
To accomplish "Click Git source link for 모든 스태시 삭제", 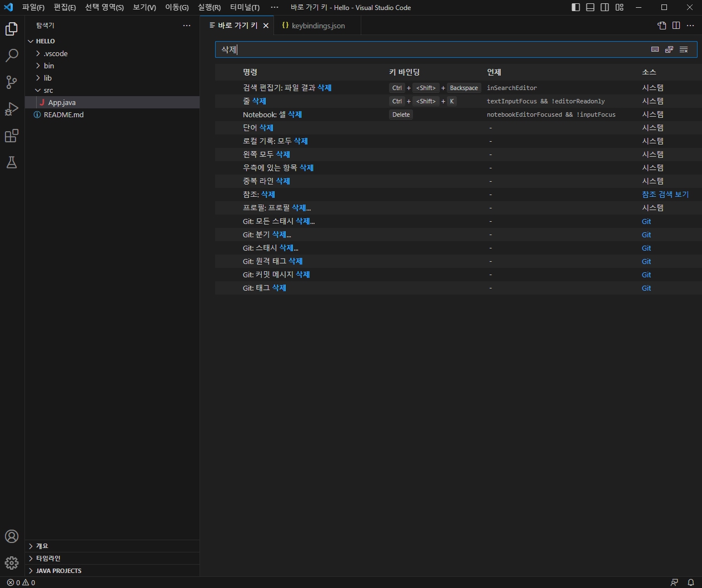I will click(x=646, y=221).
